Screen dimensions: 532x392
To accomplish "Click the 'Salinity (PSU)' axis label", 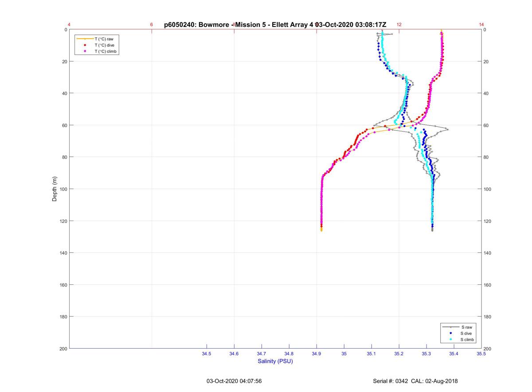I will [275, 361].
